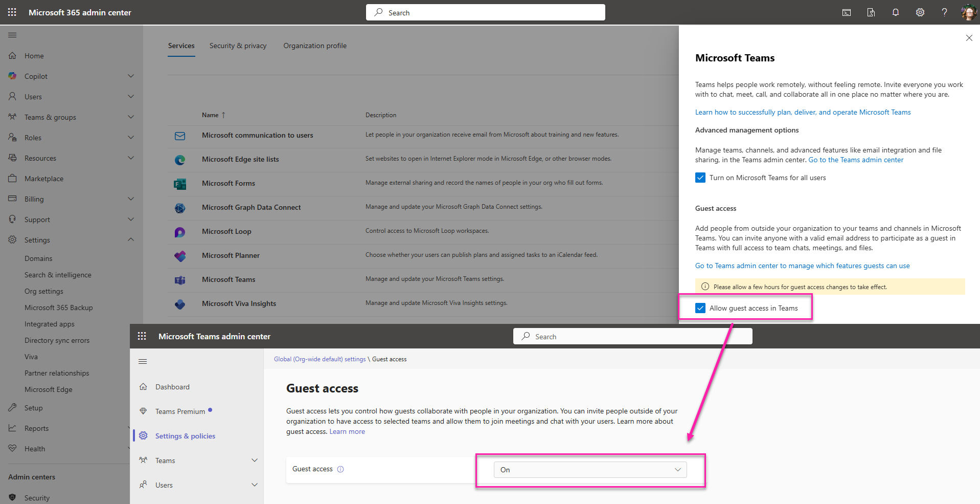Click Global (Org-wide default) settings breadcrumb
The width and height of the screenshot is (980, 504).
tap(320, 359)
